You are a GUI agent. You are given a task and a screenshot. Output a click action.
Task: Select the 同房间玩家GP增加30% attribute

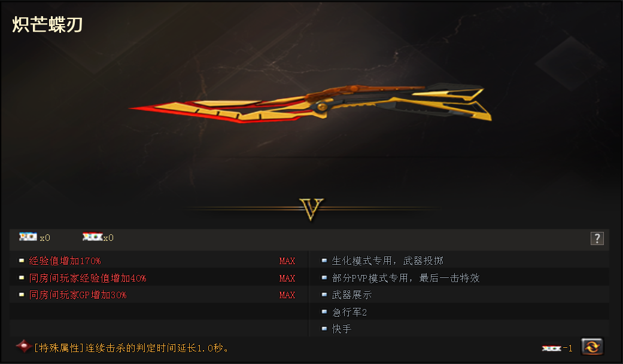tap(77, 295)
